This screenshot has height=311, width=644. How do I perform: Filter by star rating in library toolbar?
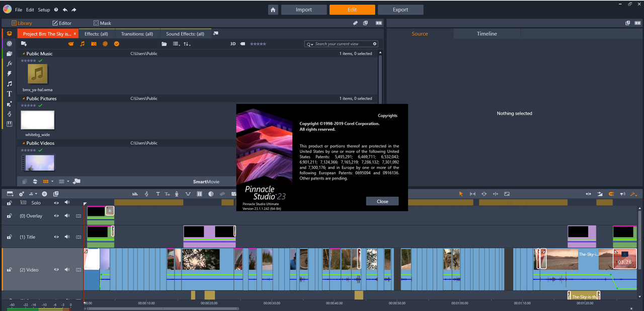pos(258,44)
